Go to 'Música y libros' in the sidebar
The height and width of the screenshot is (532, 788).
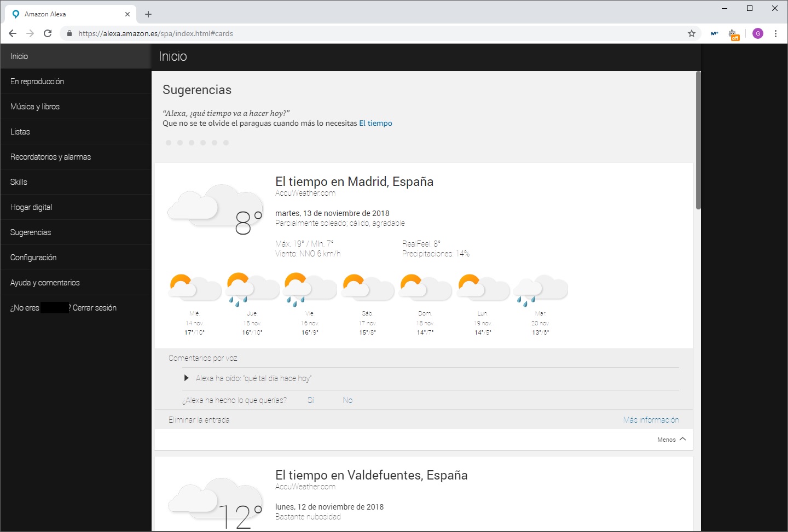point(35,107)
